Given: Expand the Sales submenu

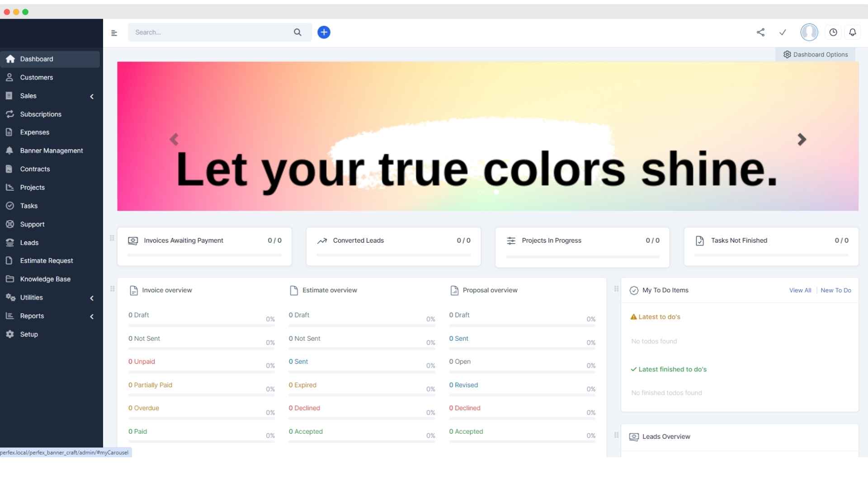Looking at the screenshot, I should (92, 96).
